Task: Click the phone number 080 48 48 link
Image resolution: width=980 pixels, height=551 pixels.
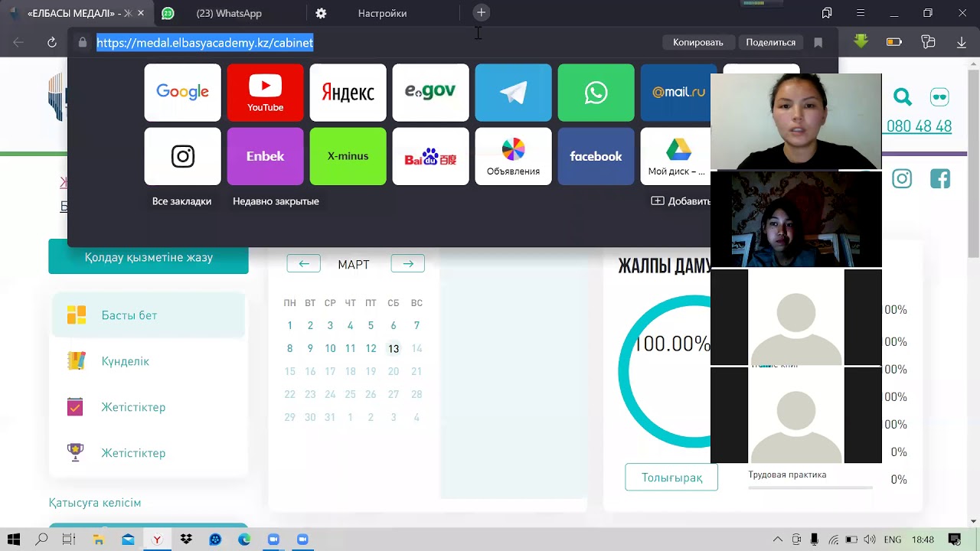Action: [919, 127]
